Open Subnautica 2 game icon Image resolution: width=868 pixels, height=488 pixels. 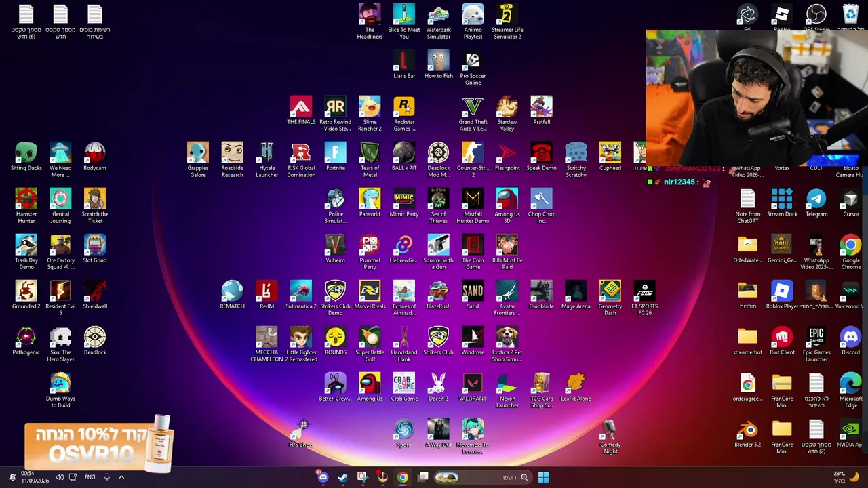click(301, 295)
